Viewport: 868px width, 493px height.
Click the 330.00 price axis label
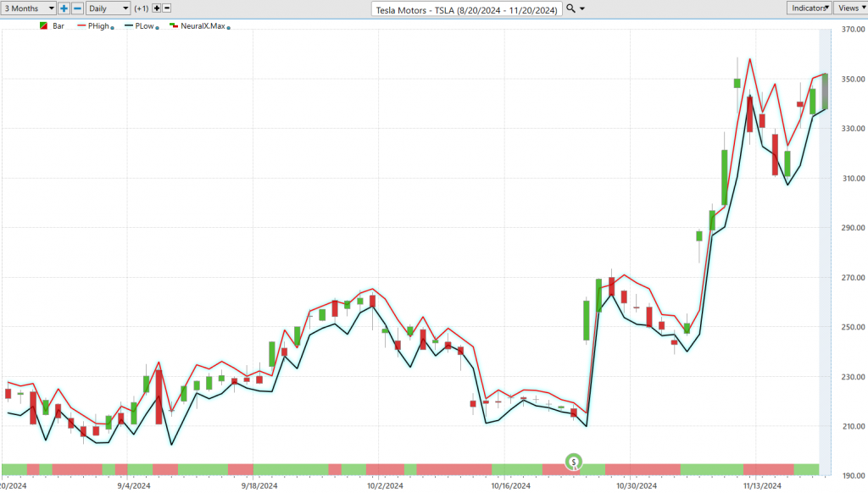(853, 129)
